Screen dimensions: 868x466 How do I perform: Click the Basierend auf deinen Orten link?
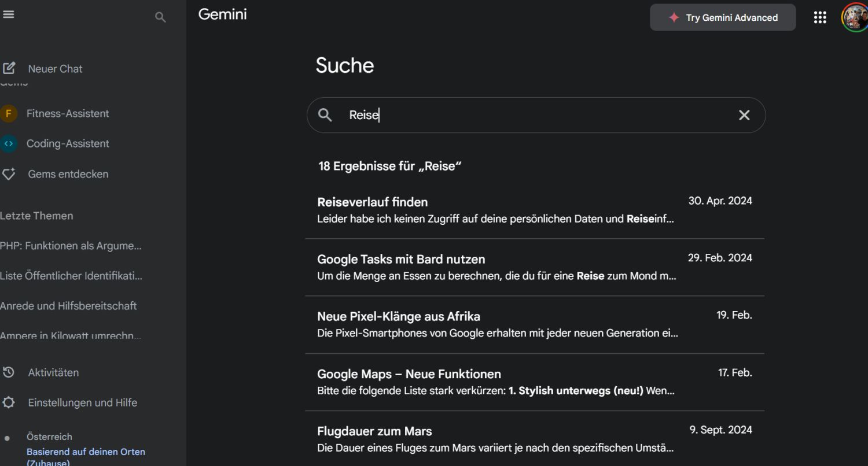[86, 452]
